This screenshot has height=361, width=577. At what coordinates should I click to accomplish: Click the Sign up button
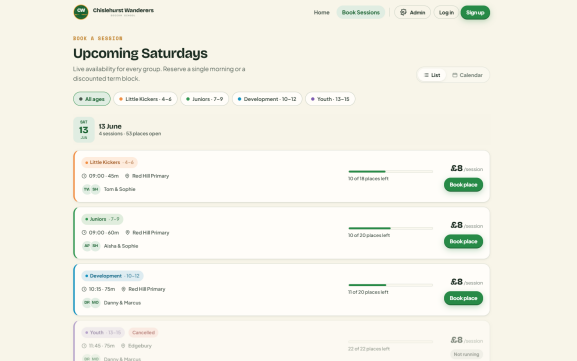[475, 13]
